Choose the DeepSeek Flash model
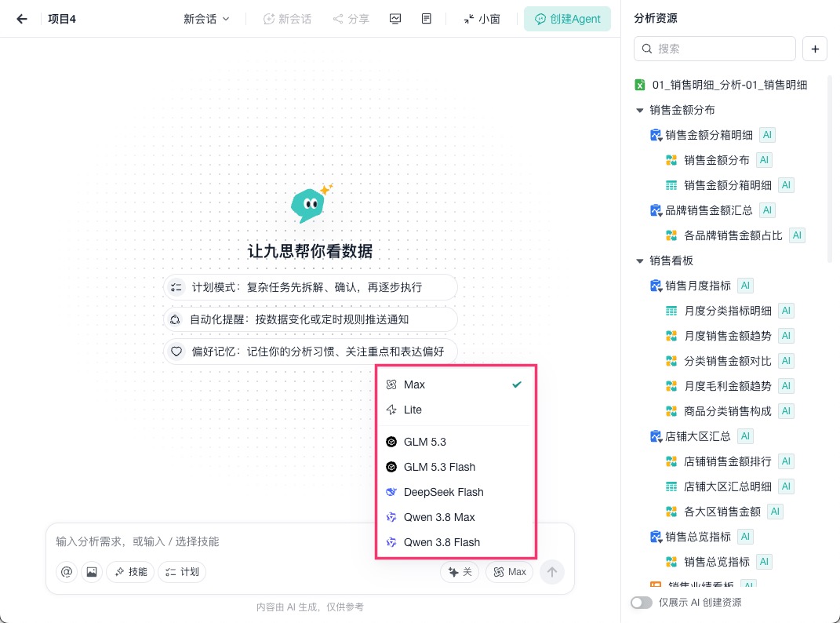 coord(456,492)
